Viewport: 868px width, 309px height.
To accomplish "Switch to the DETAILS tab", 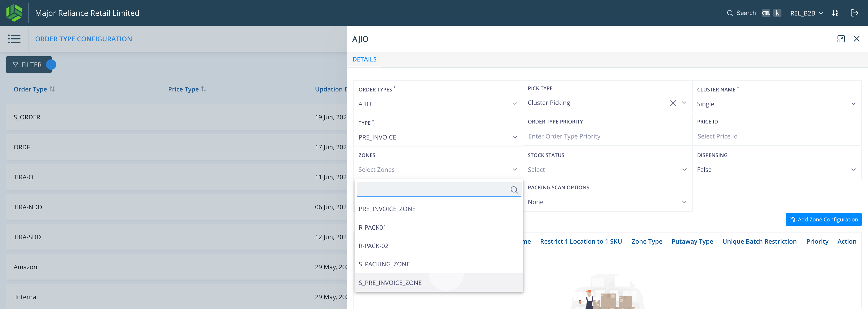I will 364,59.
